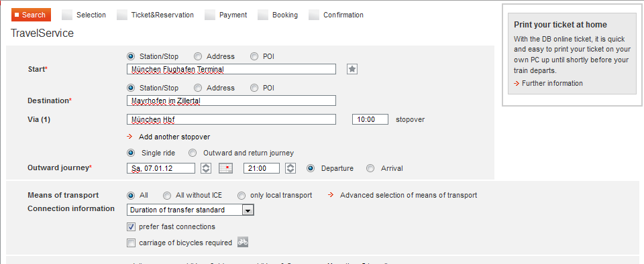The image size is (644, 264).
Task: Click the Destination input field
Action: 231,101
